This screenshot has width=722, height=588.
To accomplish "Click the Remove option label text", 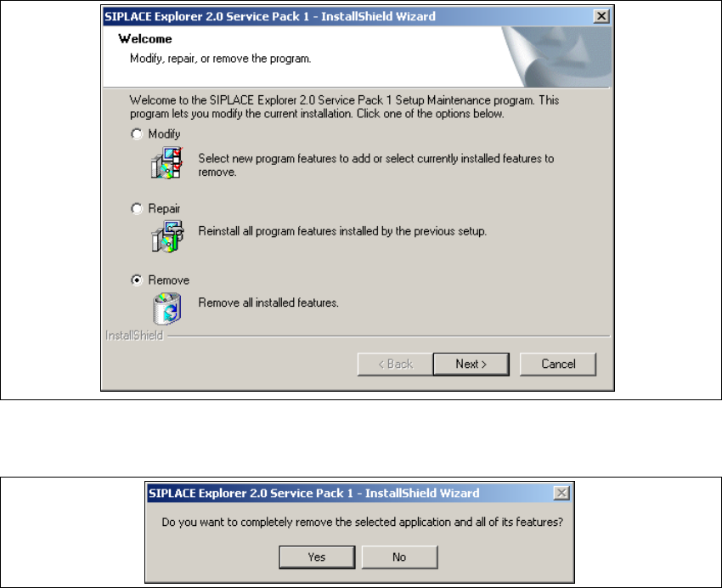I will point(168,280).
